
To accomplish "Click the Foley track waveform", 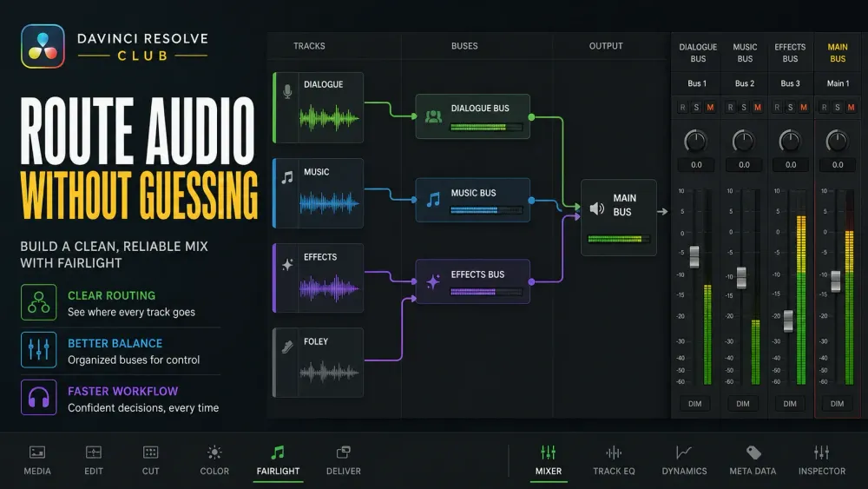I will point(329,373).
